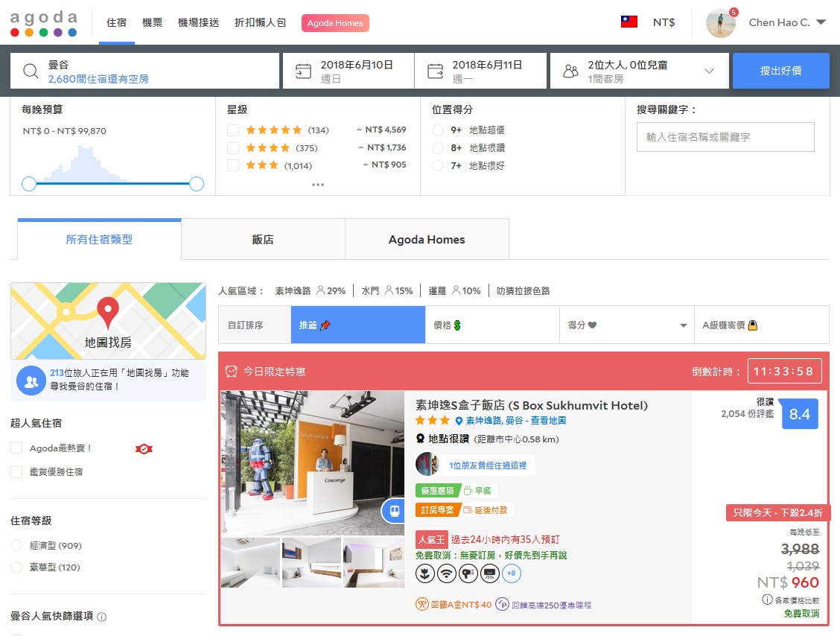Click the Agoda best seller badge icon
This screenshot has width=840, height=636.
point(144,448)
